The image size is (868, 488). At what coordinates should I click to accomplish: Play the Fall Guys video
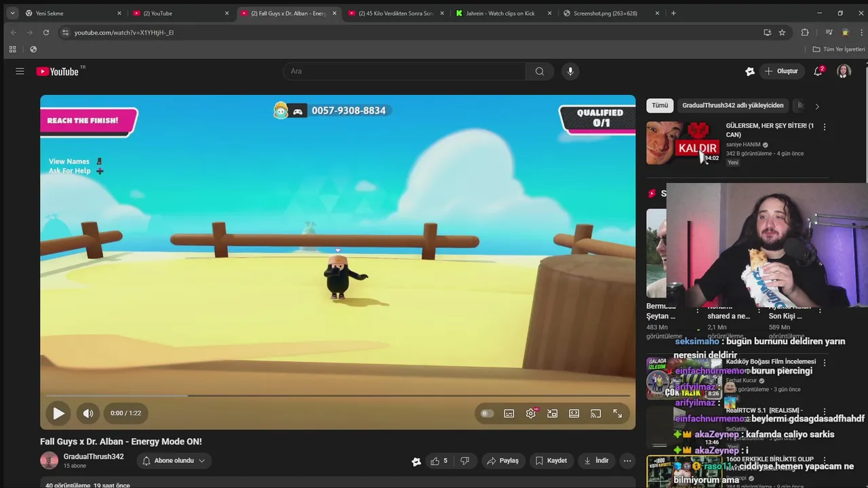(x=58, y=413)
